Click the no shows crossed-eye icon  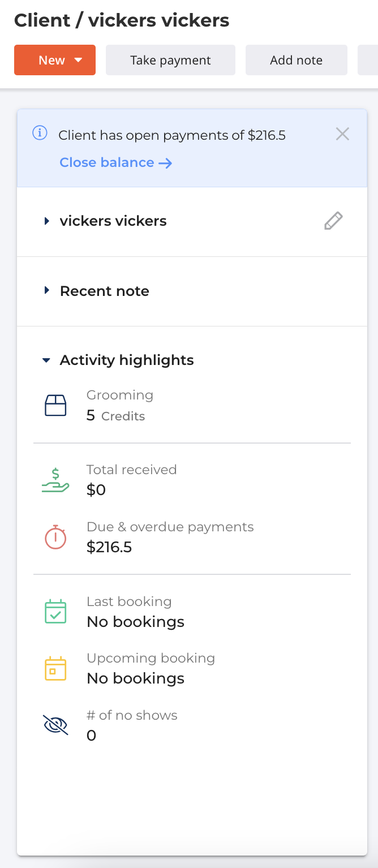tap(55, 725)
